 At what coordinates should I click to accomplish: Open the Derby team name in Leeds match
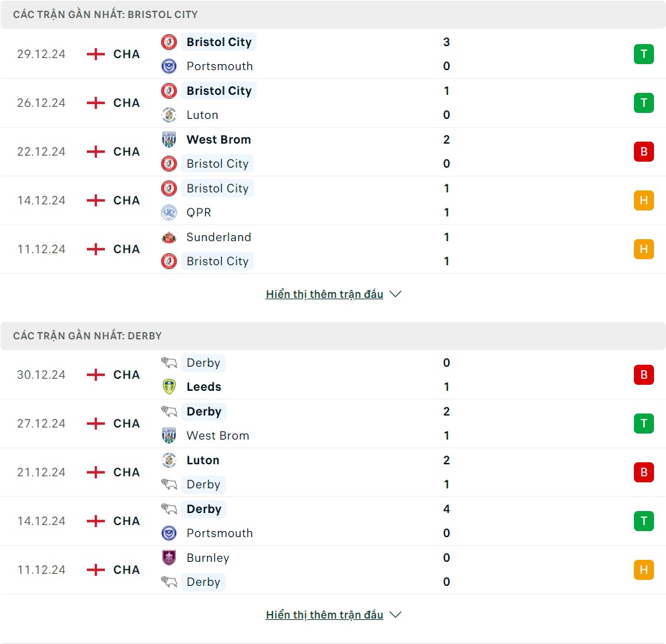(x=204, y=363)
